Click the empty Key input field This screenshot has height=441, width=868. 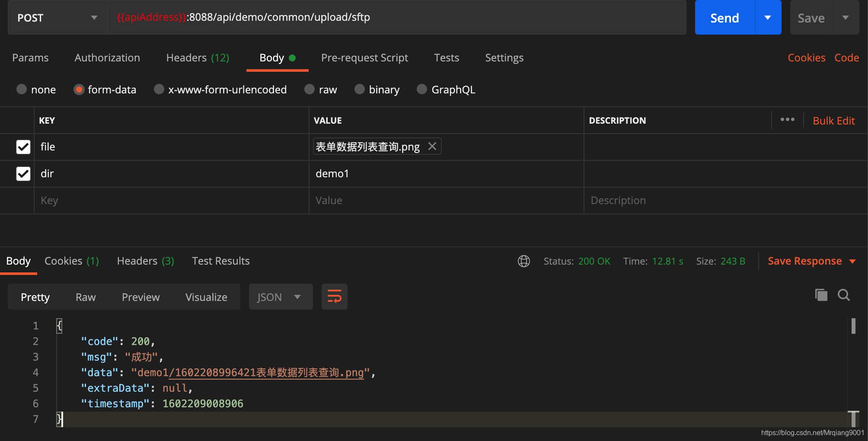[171, 201]
